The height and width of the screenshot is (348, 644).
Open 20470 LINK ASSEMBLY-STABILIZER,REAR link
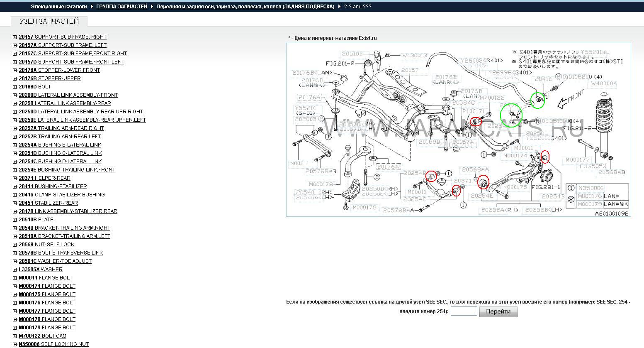68,211
